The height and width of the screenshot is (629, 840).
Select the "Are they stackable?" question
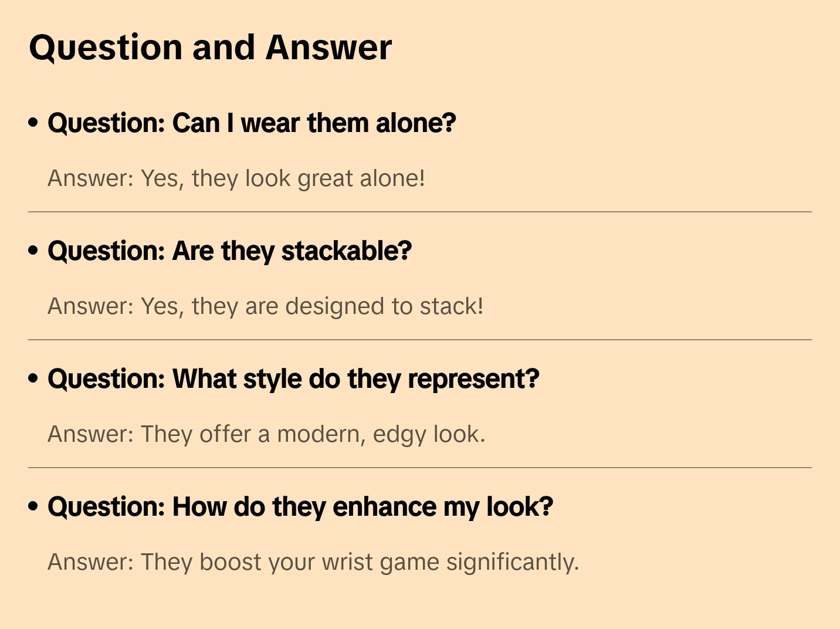tap(229, 251)
